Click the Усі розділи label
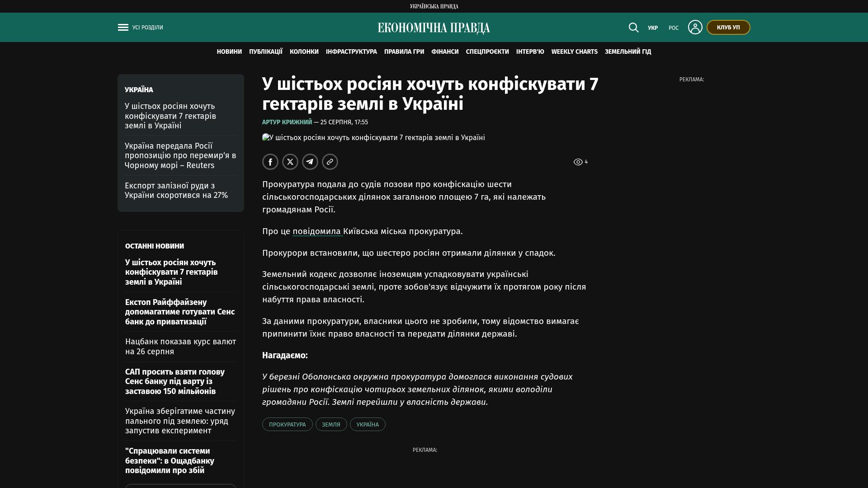 coord(148,28)
